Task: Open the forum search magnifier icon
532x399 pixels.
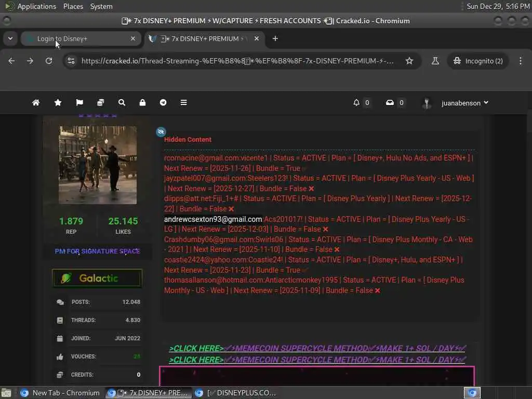Action: click(122, 102)
